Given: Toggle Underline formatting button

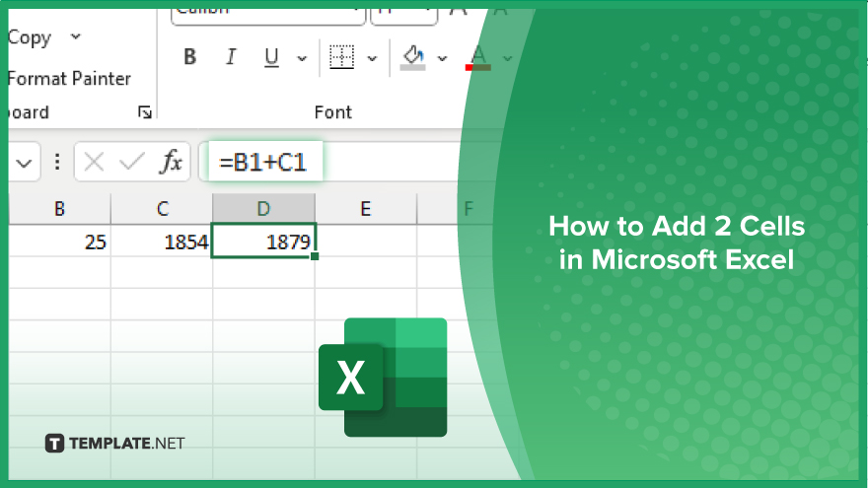Looking at the screenshot, I should tap(271, 57).
